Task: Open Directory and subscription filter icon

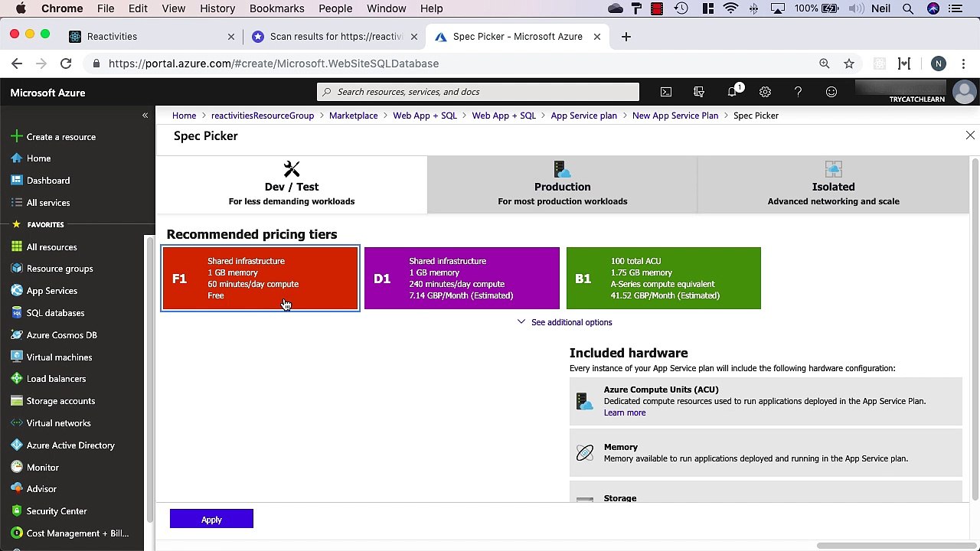Action: tap(699, 92)
